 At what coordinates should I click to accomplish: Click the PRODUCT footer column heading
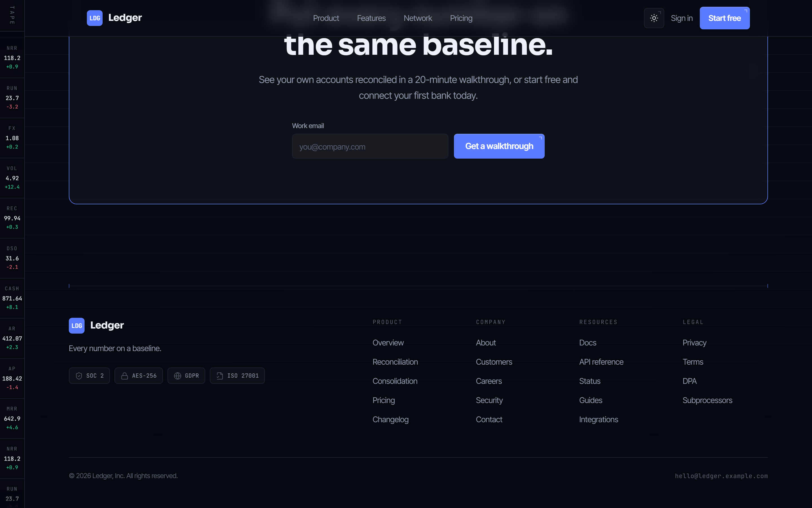[387, 322]
